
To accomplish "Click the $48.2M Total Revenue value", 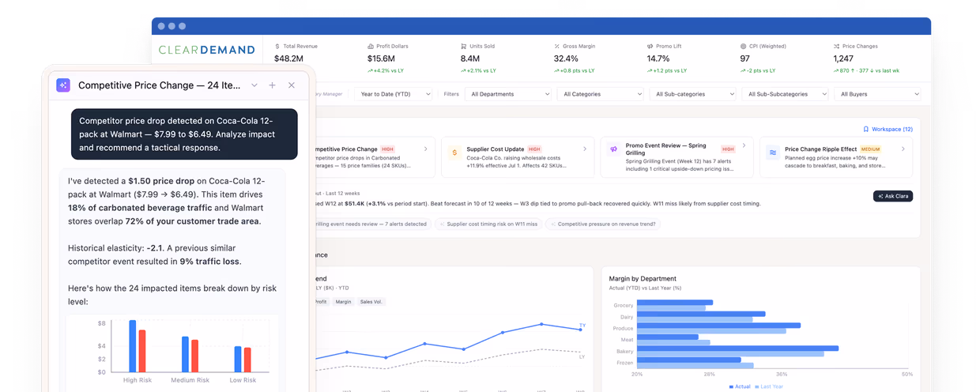I will [288, 58].
